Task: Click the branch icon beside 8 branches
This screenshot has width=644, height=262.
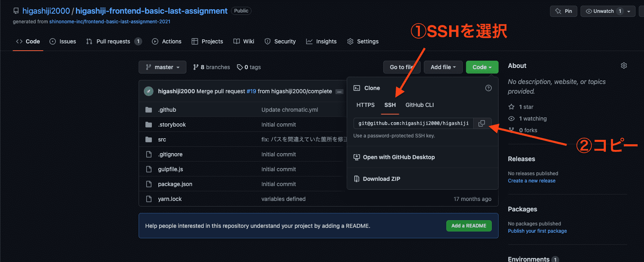Action: tap(196, 67)
